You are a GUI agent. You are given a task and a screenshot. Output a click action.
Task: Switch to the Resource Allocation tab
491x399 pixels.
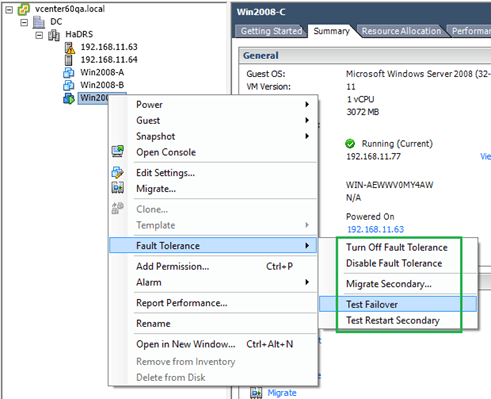(x=401, y=31)
